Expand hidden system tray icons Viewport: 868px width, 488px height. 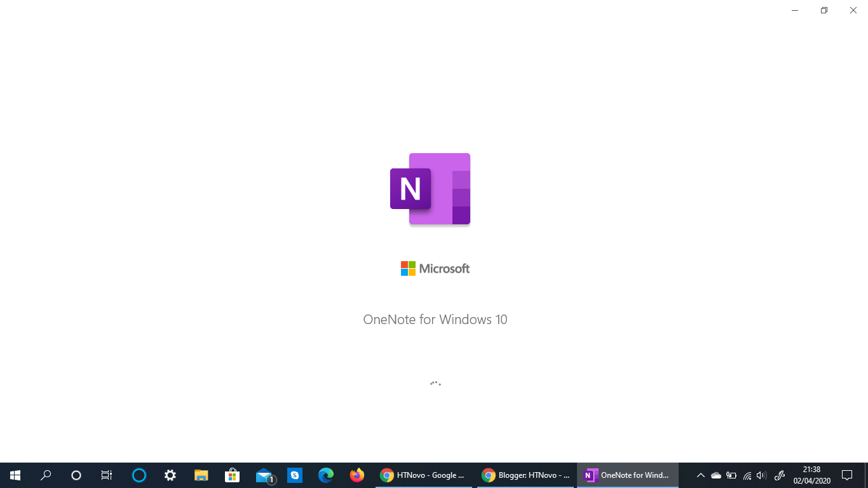pyautogui.click(x=700, y=475)
